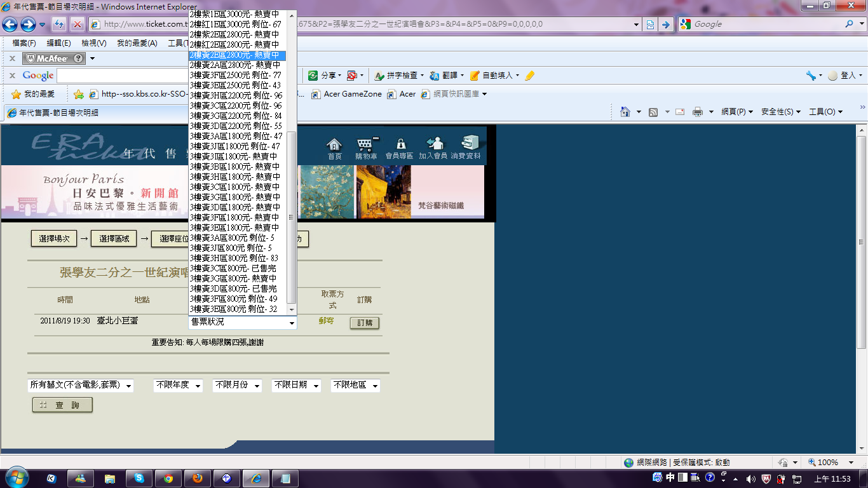868x488 pixels.
Task: Click the Read Mail envelope icon
Action: 680,112
